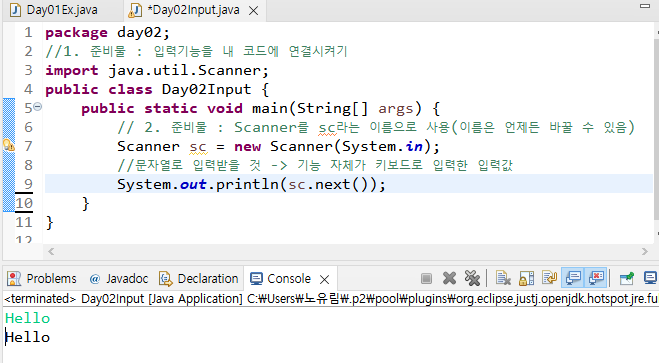
Task: Click Remove Launch icon in console toolbar
Action: (449, 278)
